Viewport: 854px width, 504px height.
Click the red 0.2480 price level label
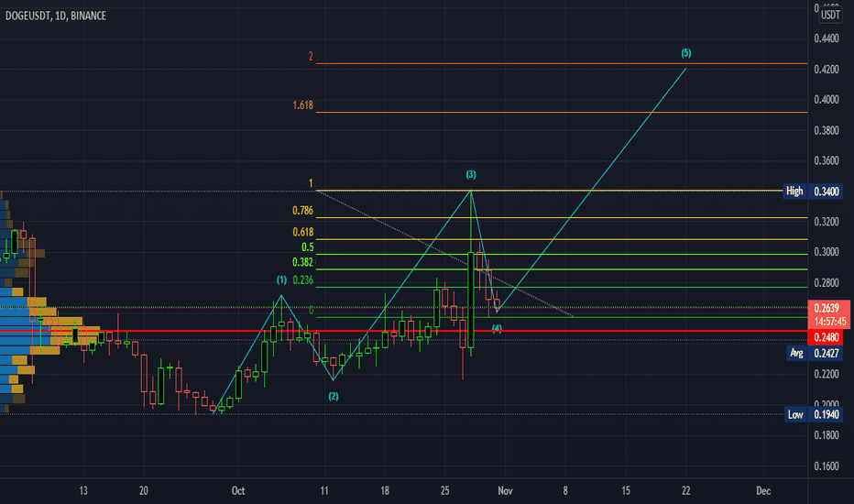[827, 337]
